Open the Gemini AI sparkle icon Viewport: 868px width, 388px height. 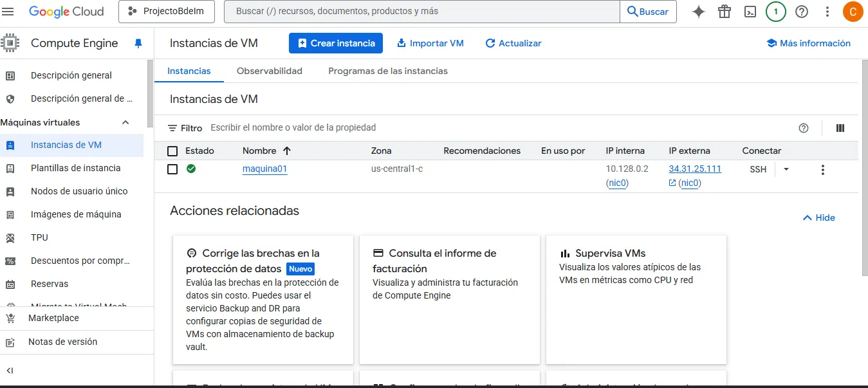pos(699,12)
